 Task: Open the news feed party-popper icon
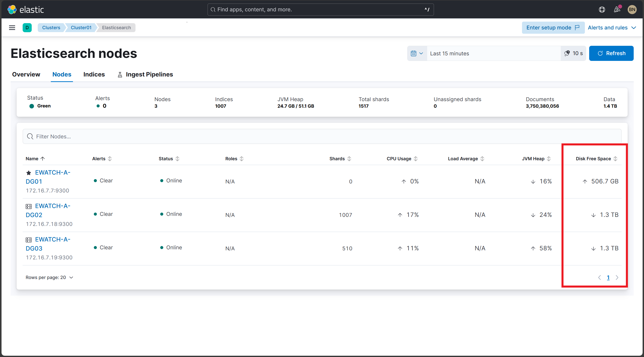tap(617, 9)
